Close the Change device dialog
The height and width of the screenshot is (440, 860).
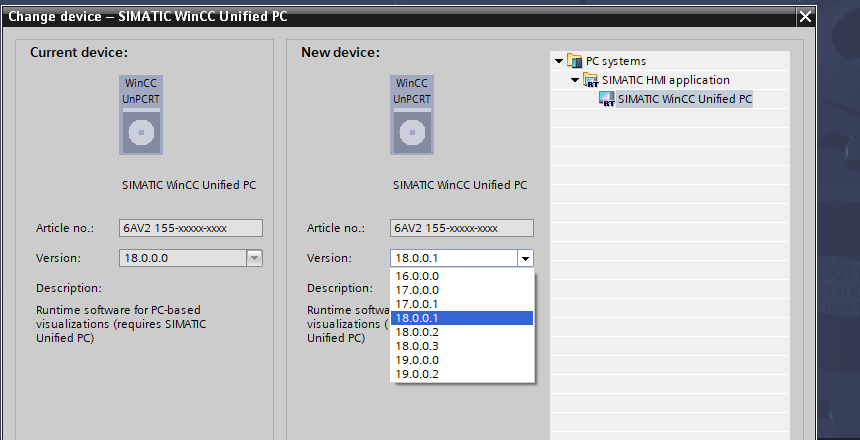pyautogui.click(x=805, y=17)
